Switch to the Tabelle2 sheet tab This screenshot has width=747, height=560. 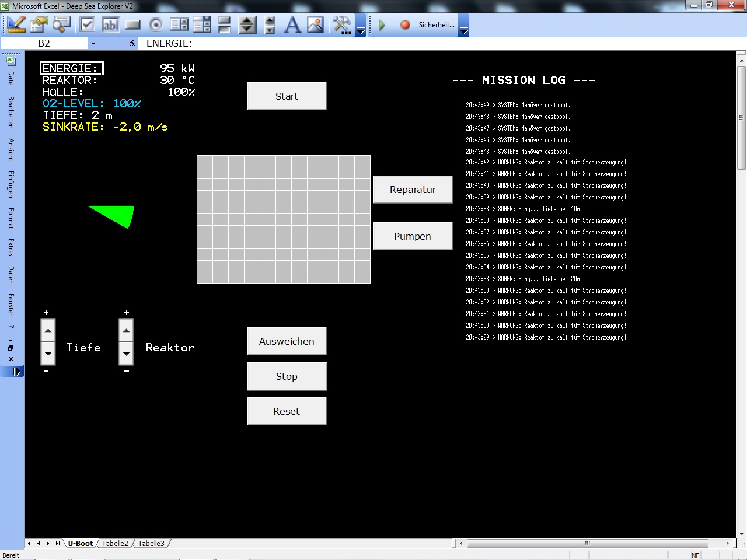tap(115, 544)
